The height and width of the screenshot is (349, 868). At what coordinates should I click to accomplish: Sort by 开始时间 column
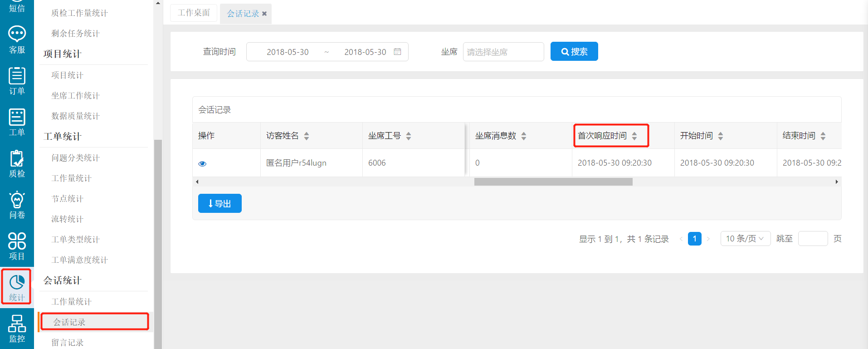click(x=721, y=136)
